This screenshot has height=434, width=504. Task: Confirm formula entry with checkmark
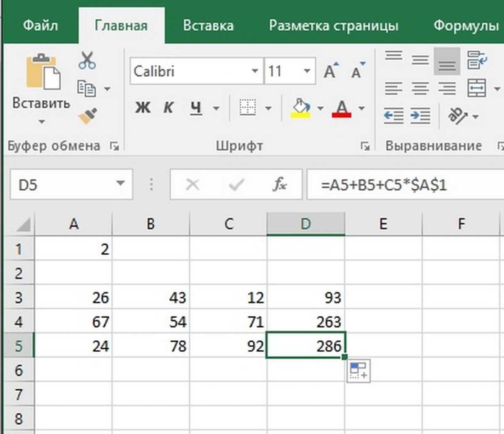point(236,184)
